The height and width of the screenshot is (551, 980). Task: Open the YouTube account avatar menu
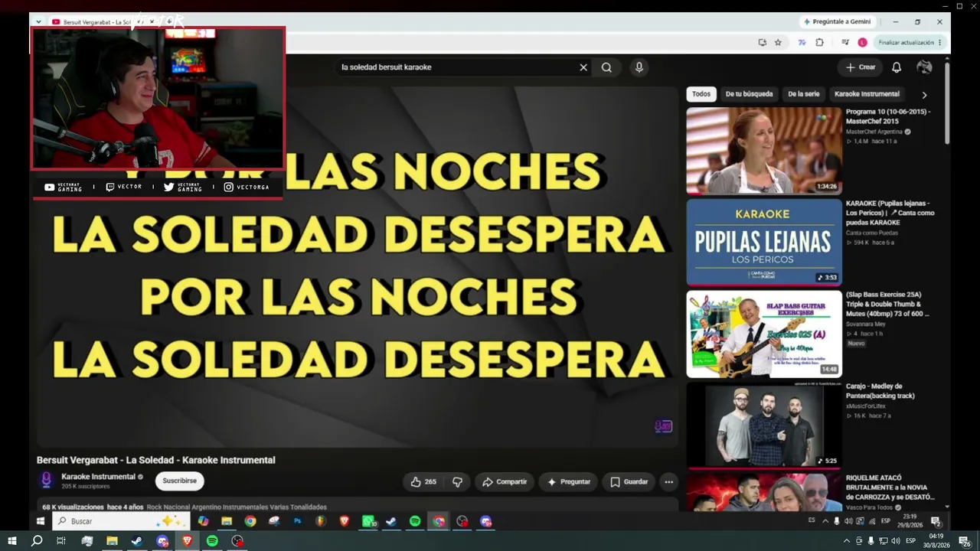(x=924, y=67)
